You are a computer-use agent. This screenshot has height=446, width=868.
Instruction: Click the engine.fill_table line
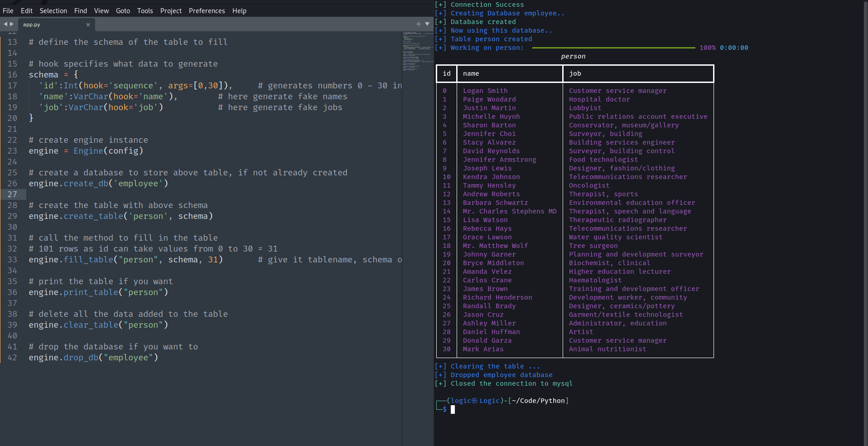coord(125,260)
